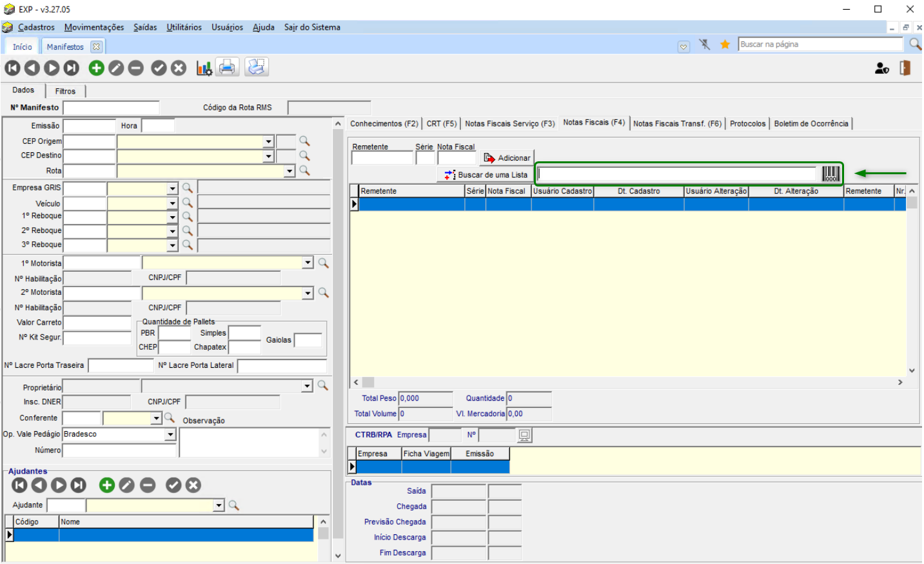The width and height of the screenshot is (924, 564).
Task: Switch to the Conhecimentos (F2) tab
Action: [x=384, y=123]
